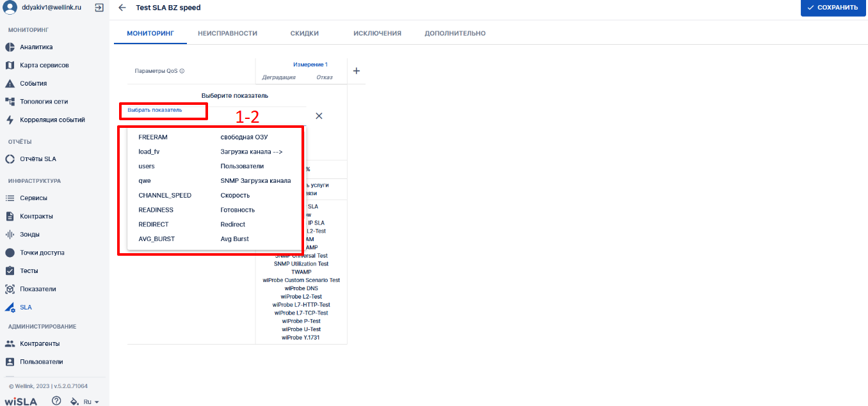Open Показатели icon in sidebar
This screenshot has height=406, width=868.
[10, 289]
